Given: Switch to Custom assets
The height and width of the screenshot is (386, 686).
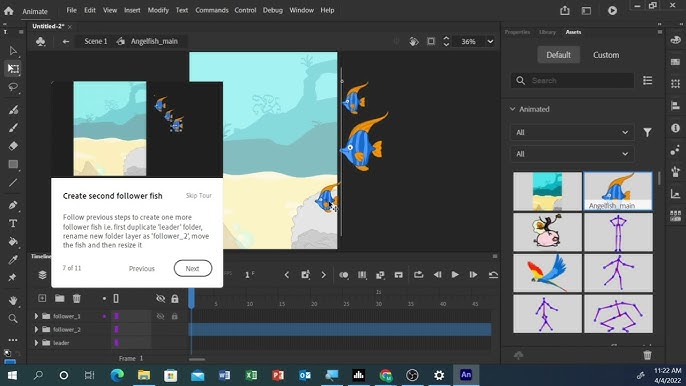Looking at the screenshot, I should click(606, 55).
